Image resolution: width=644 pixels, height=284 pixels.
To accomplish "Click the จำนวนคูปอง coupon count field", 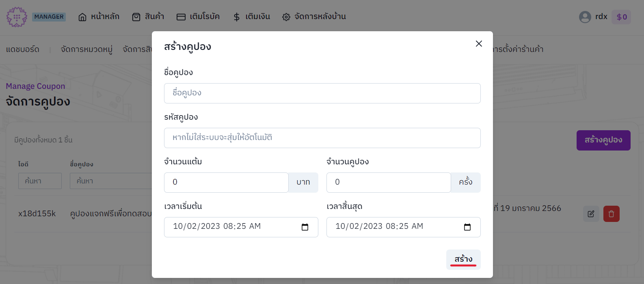I will click(x=389, y=183).
